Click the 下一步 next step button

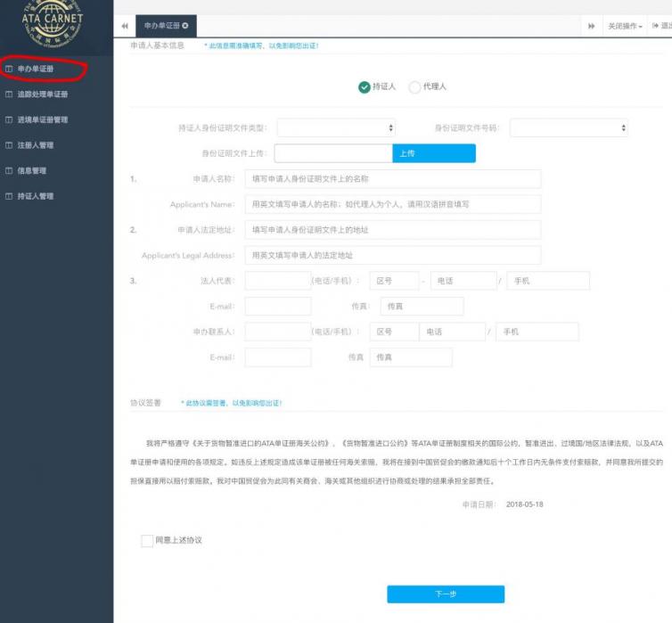tap(446, 594)
